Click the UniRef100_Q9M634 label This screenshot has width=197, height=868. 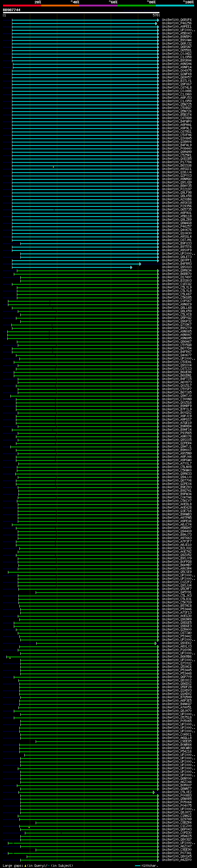tap(177, 271)
